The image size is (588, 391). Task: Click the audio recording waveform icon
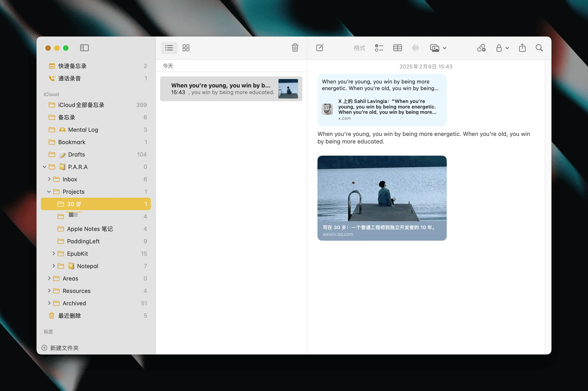[x=415, y=48]
